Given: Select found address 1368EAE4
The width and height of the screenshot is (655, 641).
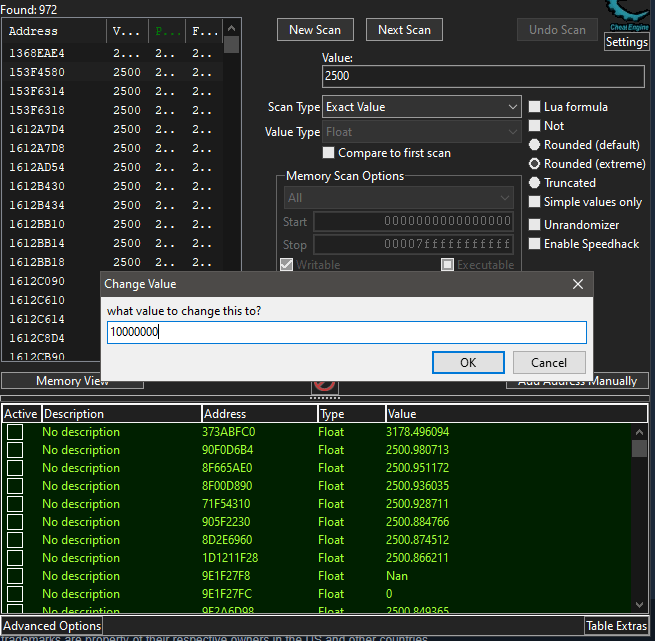Looking at the screenshot, I should [x=37, y=53].
